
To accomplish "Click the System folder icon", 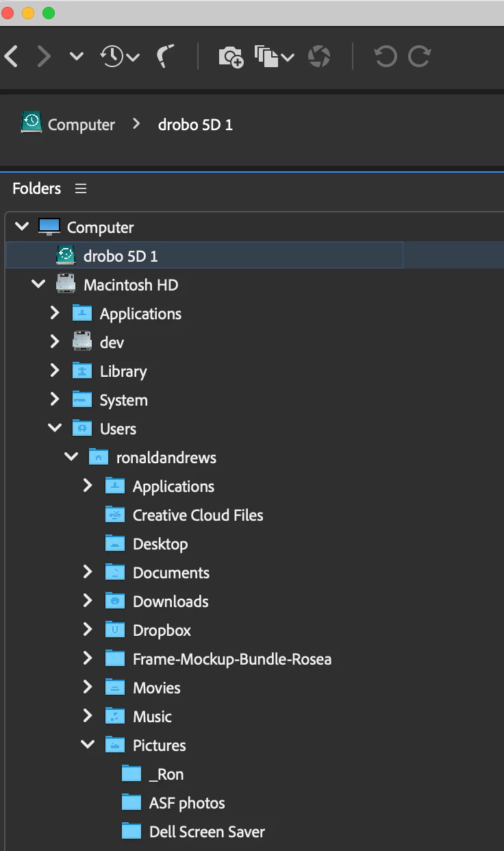I will pyautogui.click(x=82, y=399).
